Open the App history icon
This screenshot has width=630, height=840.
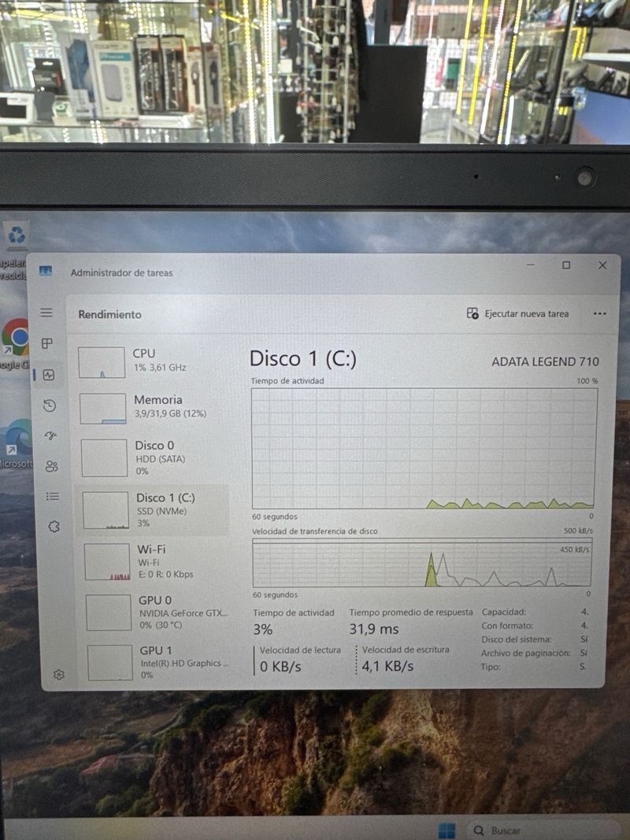(x=50, y=405)
